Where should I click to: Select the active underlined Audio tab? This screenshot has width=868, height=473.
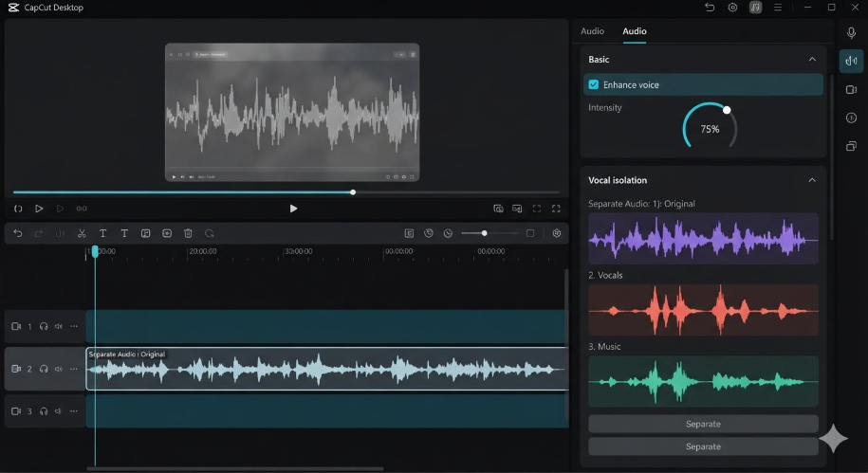tap(635, 31)
